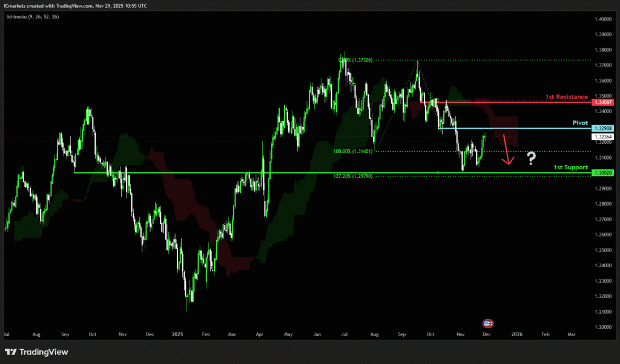The image size is (620, 364).
Task: Click the 1st Resistance label
Action: click(566, 97)
